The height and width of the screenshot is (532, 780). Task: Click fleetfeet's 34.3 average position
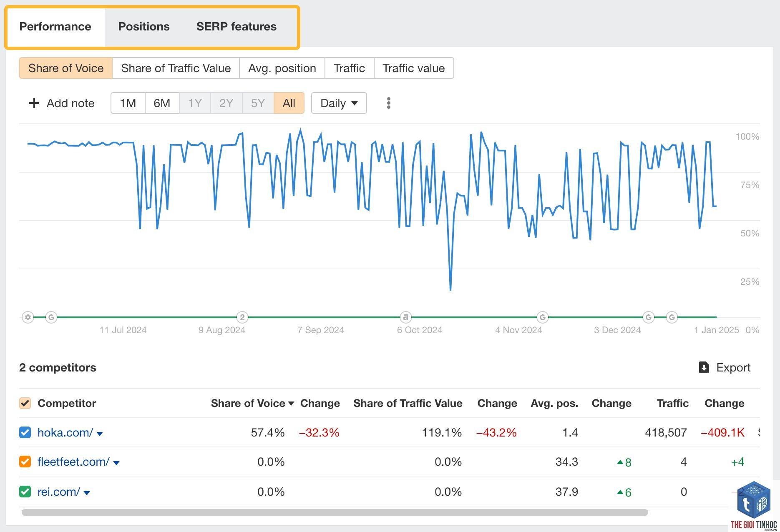[x=567, y=462]
